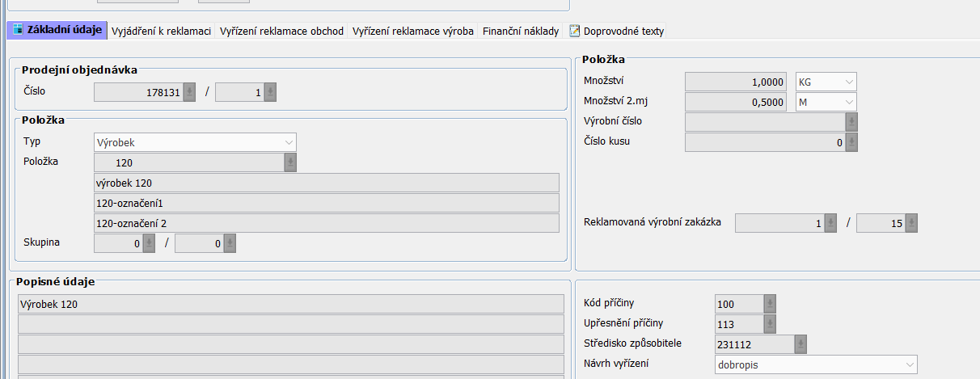The image size is (980, 379).
Task: Click lookup icon beside Upřesnění příčiny 113
Action: coord(770,324)
